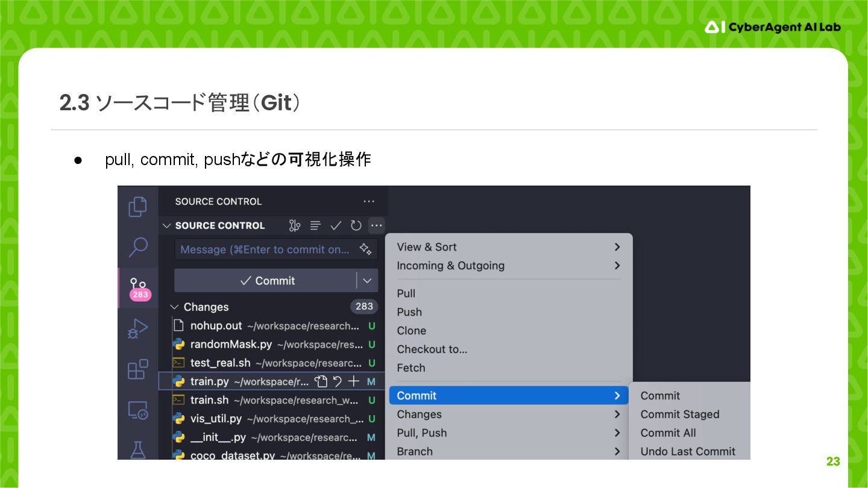Click discard changes icon on train.py row

(338, 381)
